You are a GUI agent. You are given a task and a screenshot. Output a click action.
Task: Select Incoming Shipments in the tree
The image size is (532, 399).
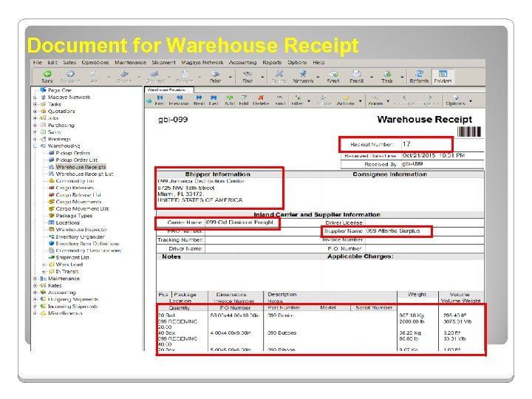(72, 307)
